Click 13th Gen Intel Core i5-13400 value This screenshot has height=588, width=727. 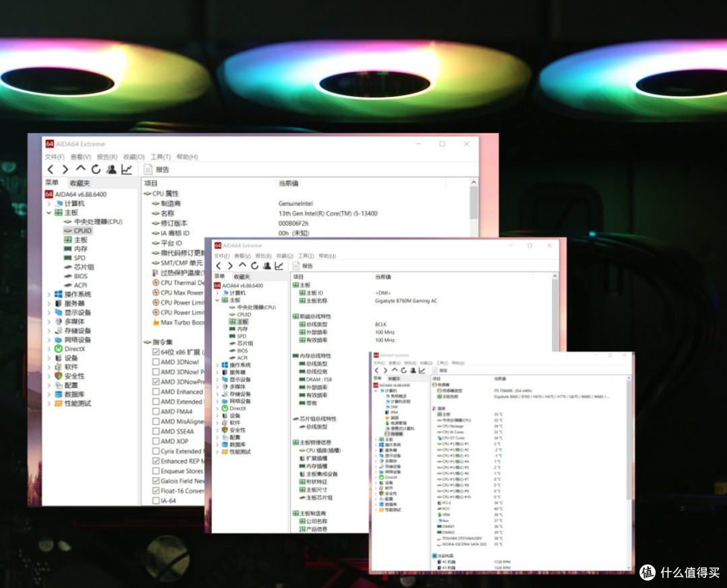328,214
